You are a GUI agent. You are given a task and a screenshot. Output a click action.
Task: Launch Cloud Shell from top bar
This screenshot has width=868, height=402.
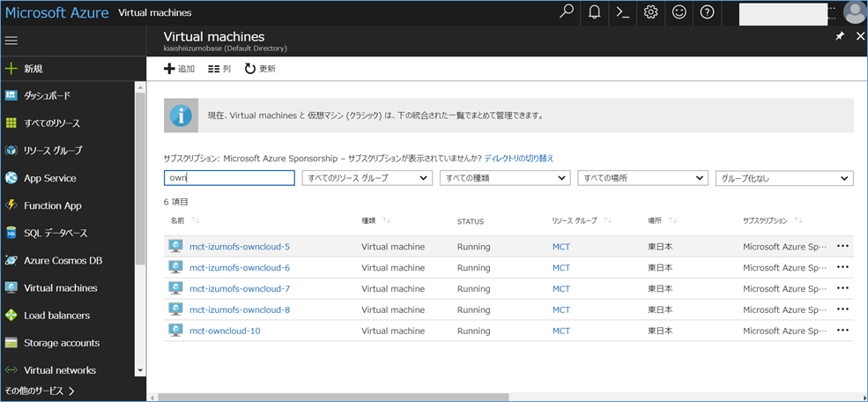point(622,12)
